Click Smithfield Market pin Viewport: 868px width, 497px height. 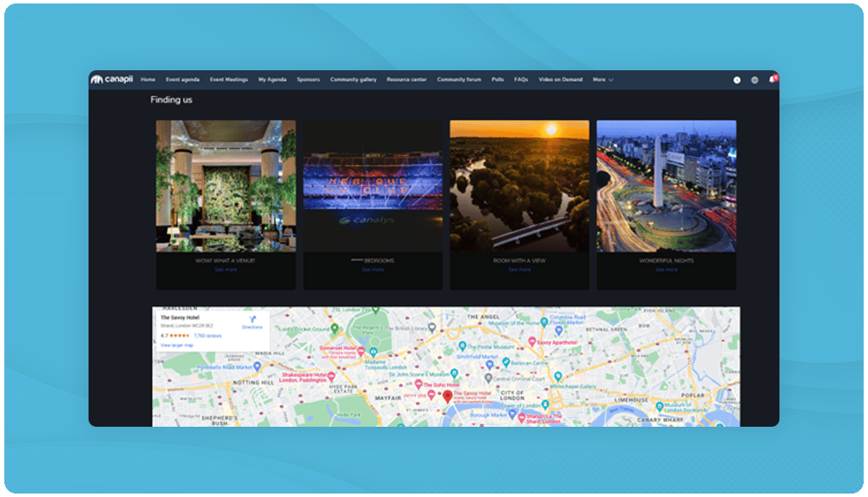point(490,364)
